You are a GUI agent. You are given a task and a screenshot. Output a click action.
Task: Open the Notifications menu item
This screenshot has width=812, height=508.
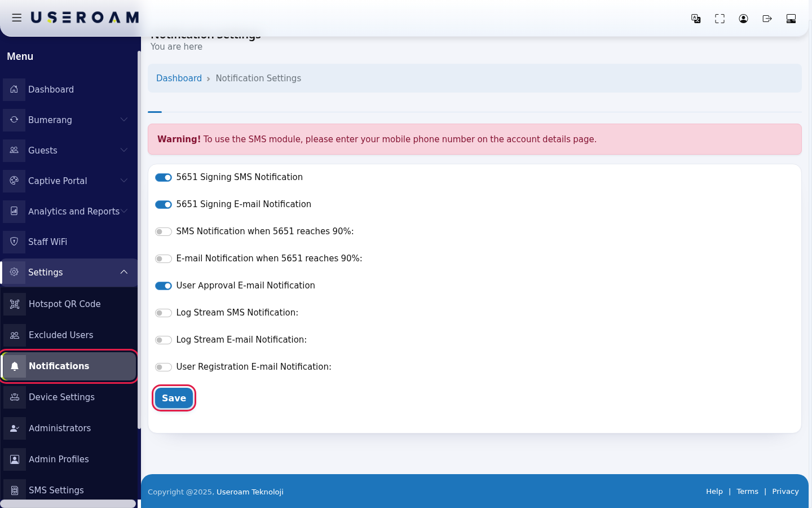[x=69, y=366]
